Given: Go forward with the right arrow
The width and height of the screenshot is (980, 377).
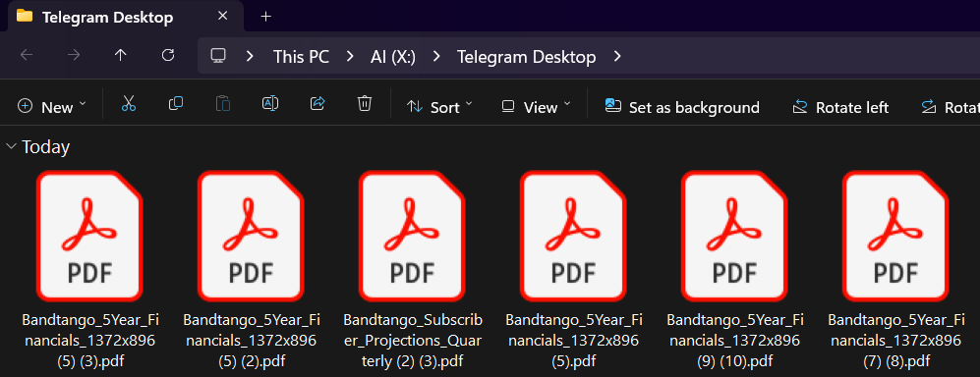Looking at the screenshot, I should (74, 56).
